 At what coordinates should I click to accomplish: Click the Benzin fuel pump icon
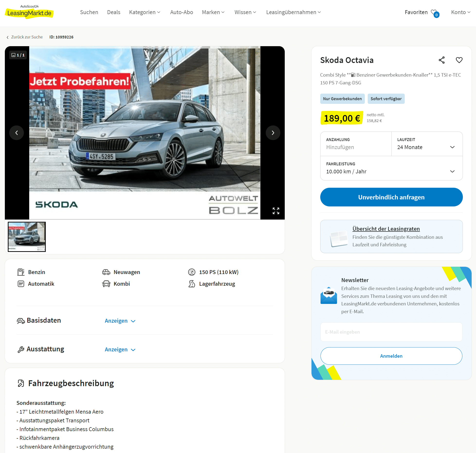pyautogui.click(x=21, y=272)
